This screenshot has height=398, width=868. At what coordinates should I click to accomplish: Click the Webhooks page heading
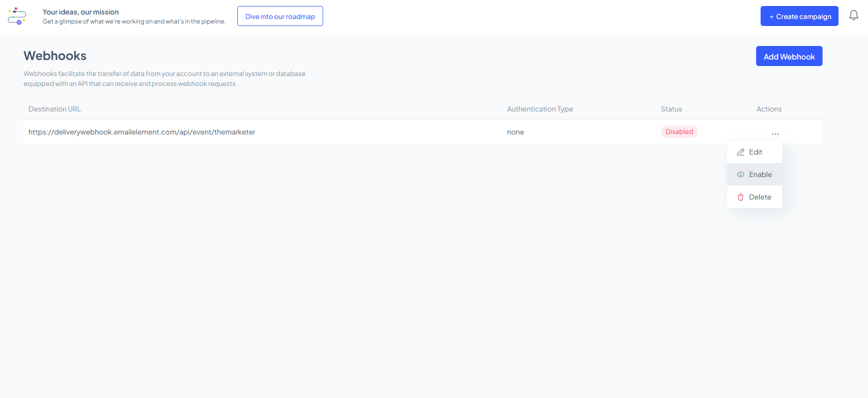click(55, 55)
